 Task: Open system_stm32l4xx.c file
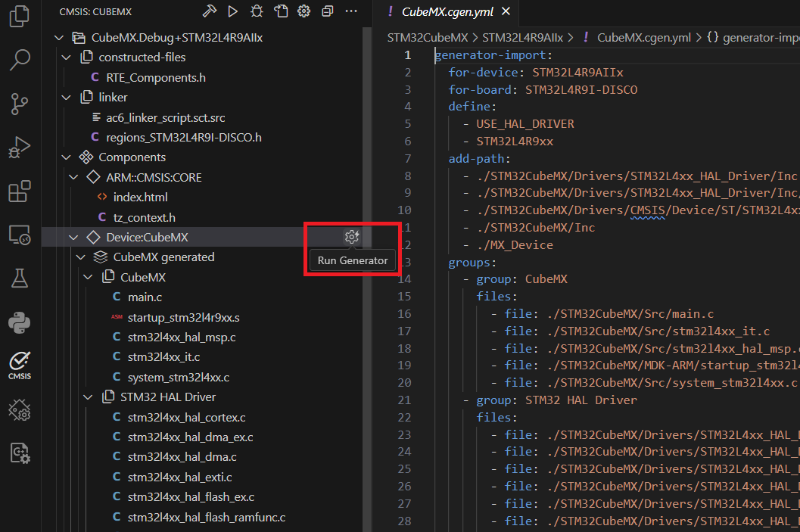pos(179,378)
